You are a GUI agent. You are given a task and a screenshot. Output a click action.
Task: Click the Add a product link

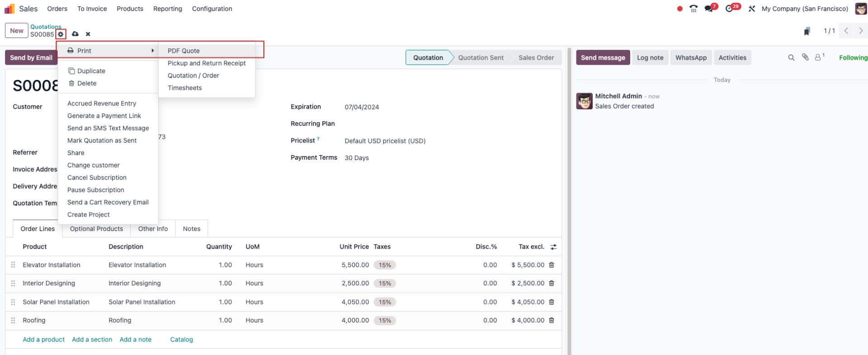tap(43, 340)
